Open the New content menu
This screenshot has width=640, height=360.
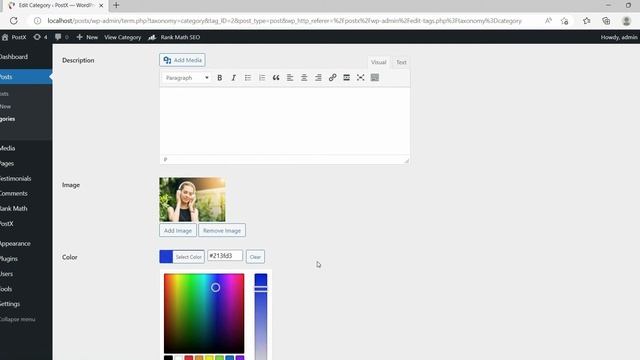87,37
